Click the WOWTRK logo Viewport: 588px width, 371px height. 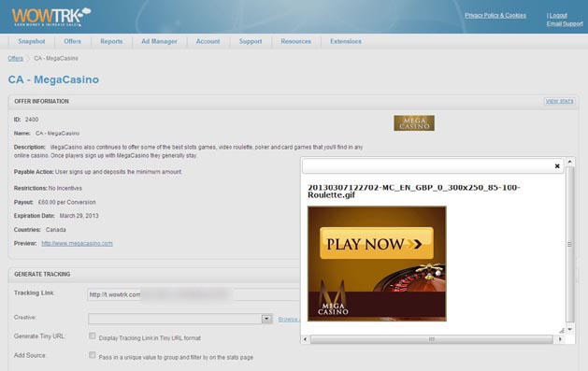click(51, 17)
